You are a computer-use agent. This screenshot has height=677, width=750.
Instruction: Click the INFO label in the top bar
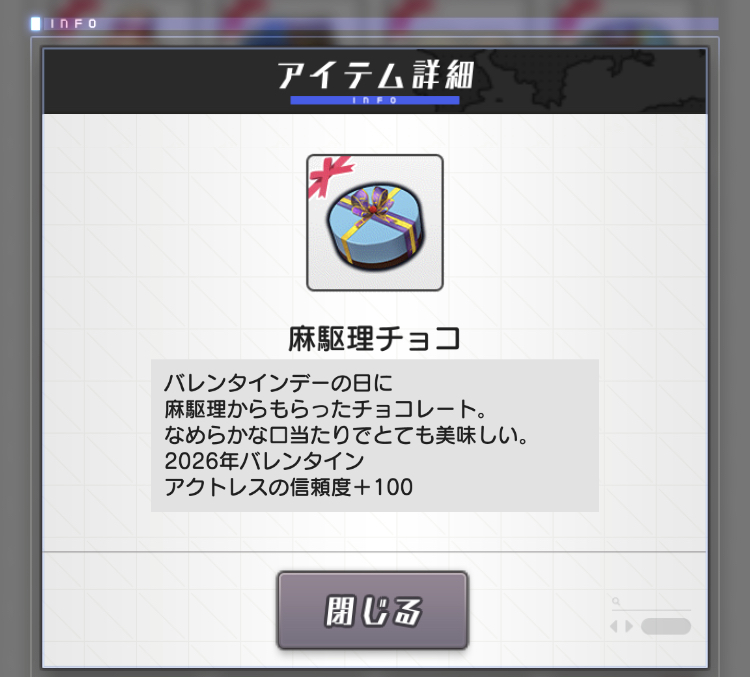click(73, 24)
